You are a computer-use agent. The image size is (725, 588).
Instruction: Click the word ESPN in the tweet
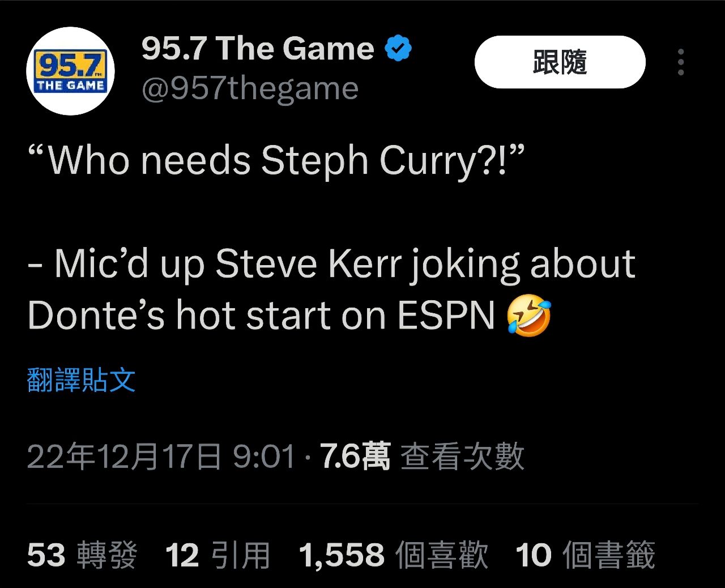[446, 315]
